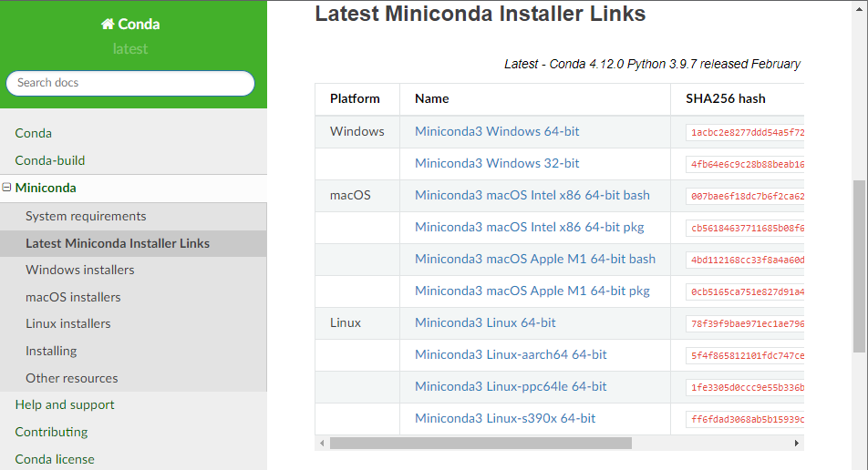Open the Conda sidebar section
The height and width of the screenshot is (470, 868).
33,133
